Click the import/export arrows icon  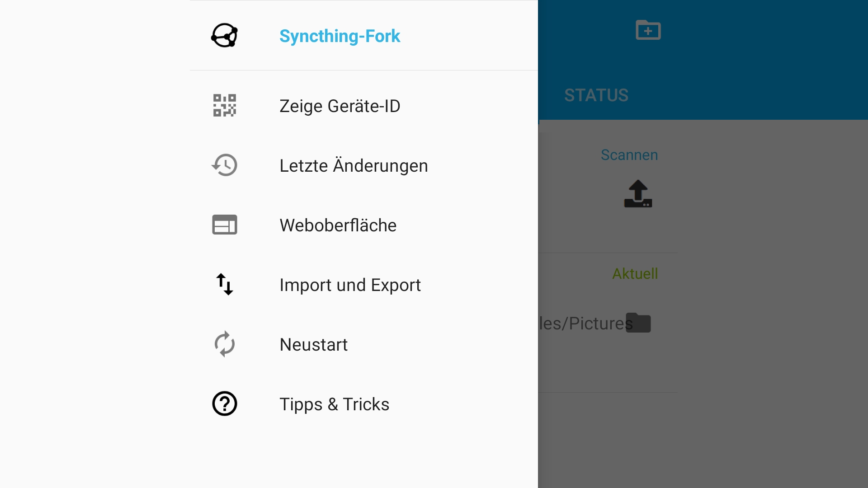click(x=224, y=284)
